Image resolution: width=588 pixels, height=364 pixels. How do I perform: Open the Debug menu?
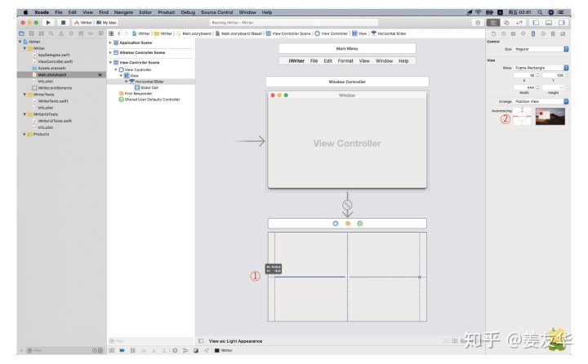click(x=188, y=12)
